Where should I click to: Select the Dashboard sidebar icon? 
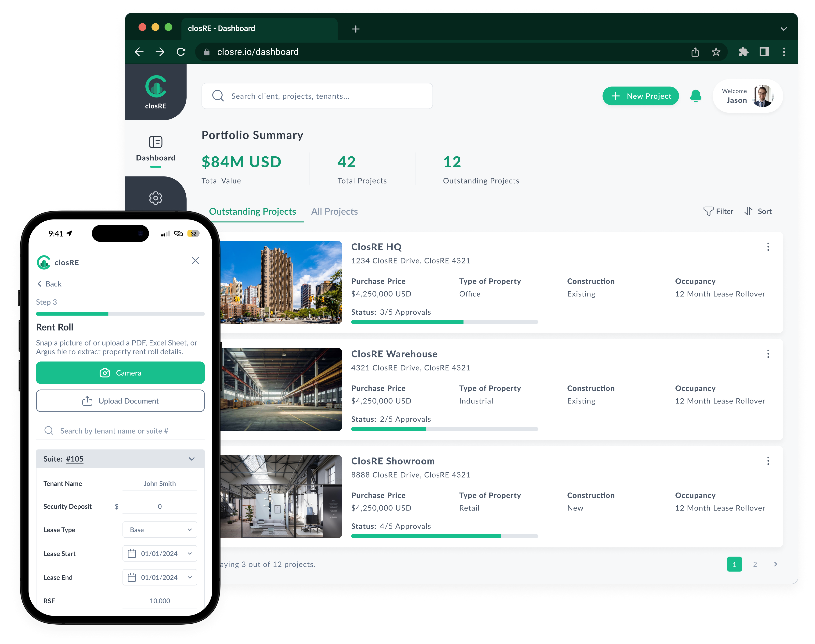click(x=155, y=142)
